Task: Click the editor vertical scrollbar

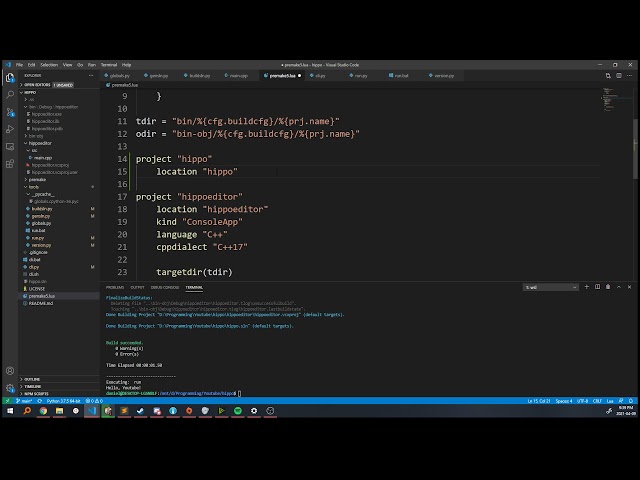Action: (636, 149)
